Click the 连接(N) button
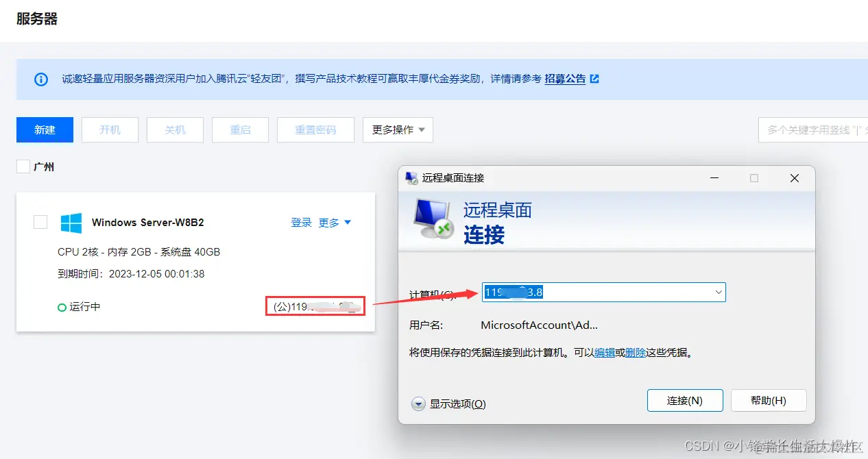The width and height of the screenshot is (868, 459). [685, 401]
